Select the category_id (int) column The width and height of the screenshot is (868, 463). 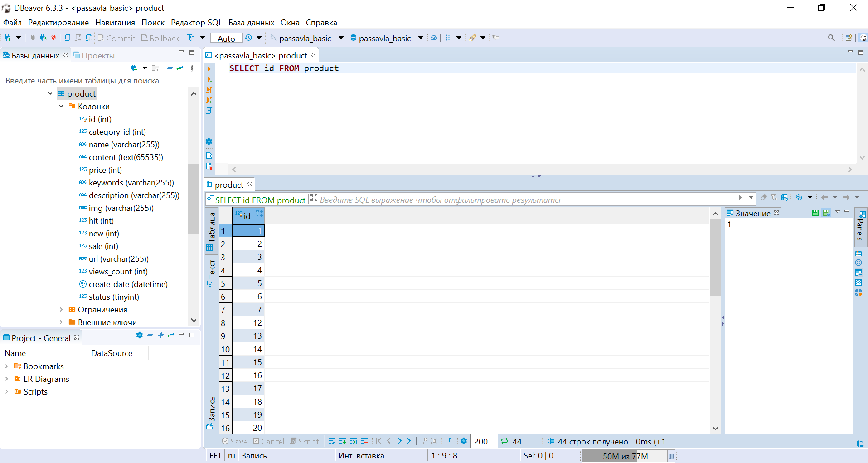tap(112, 132)
